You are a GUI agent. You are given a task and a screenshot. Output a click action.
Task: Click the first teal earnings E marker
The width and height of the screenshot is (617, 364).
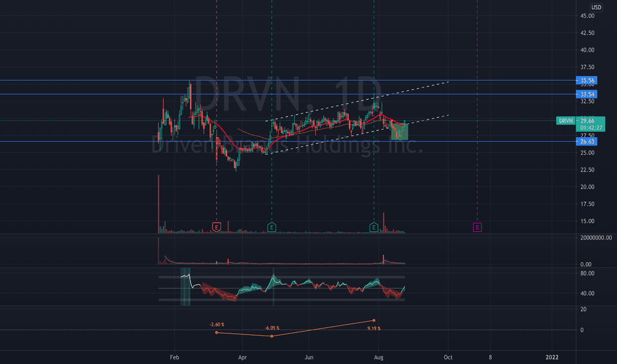tap(271, 227)
